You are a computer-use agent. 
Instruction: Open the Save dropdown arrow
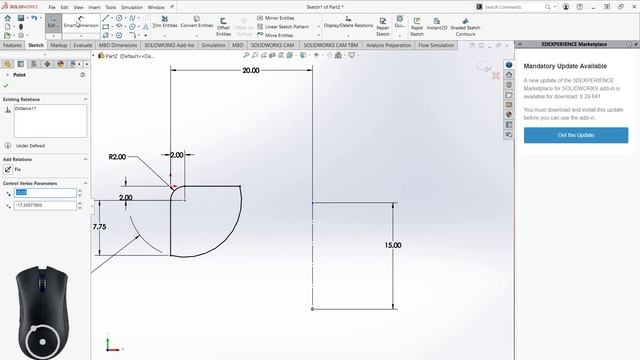click(x=27, y=18)
